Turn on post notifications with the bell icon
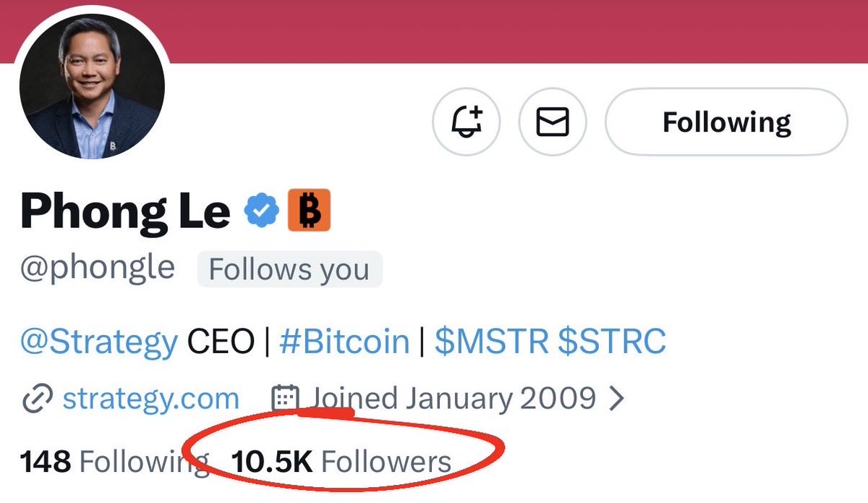Screen dimensions: 868x503 (x=467, y=122)
